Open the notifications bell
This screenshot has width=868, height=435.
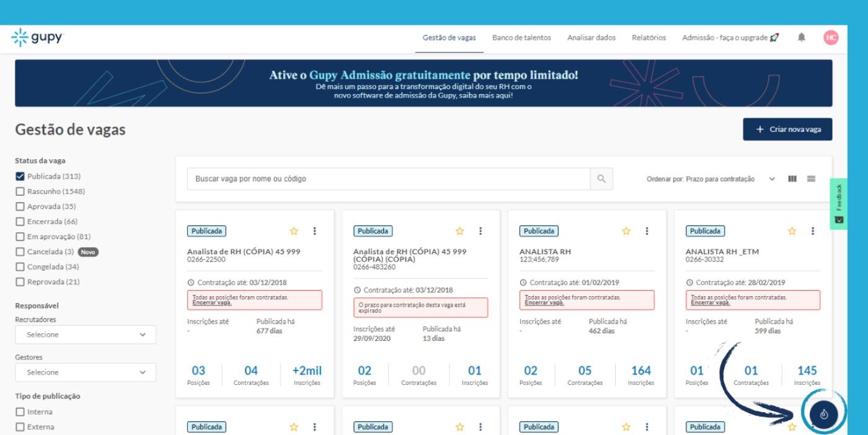click(802, 37)
